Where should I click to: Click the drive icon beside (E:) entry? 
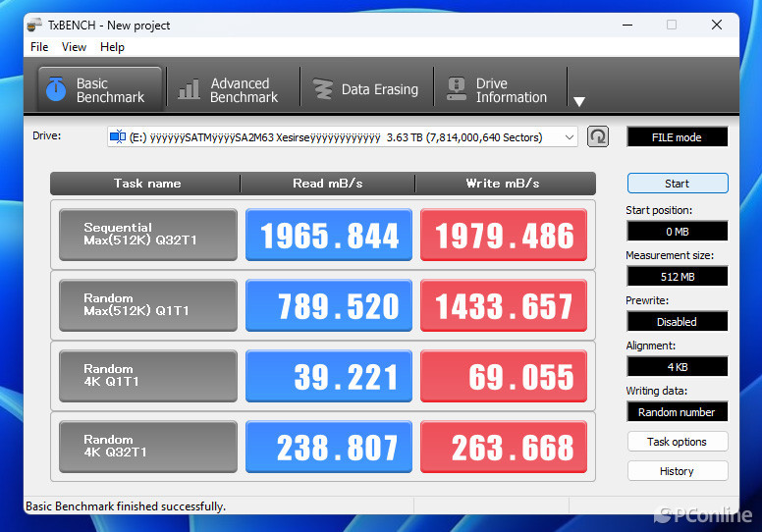[x=118, y=137]
